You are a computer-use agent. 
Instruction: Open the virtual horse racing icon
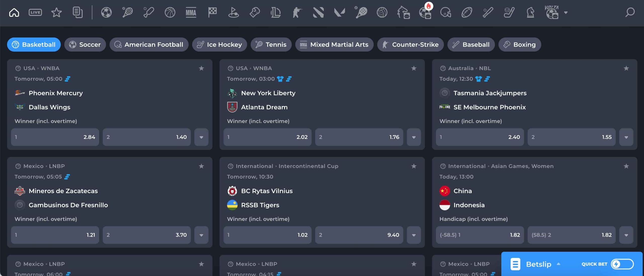[403, 12]
